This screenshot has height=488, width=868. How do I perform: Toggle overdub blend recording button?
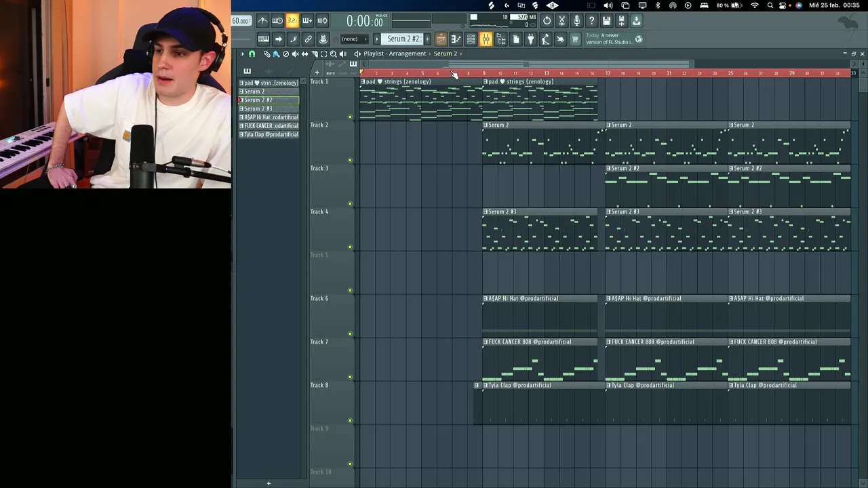pyautogui.click(x=307, y=21)
